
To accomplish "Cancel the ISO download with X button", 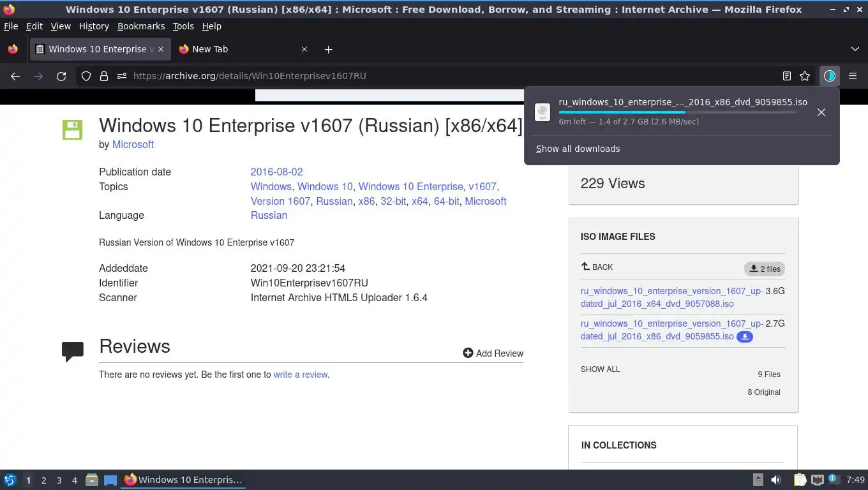I will click(821, 112).
